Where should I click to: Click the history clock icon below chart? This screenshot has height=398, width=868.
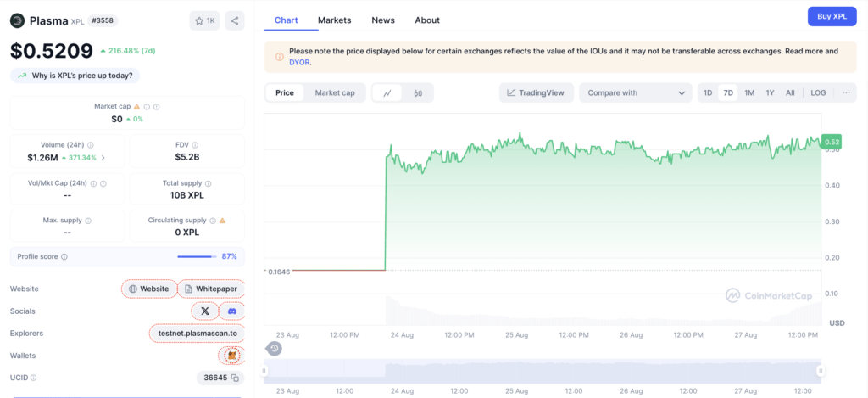274,349
